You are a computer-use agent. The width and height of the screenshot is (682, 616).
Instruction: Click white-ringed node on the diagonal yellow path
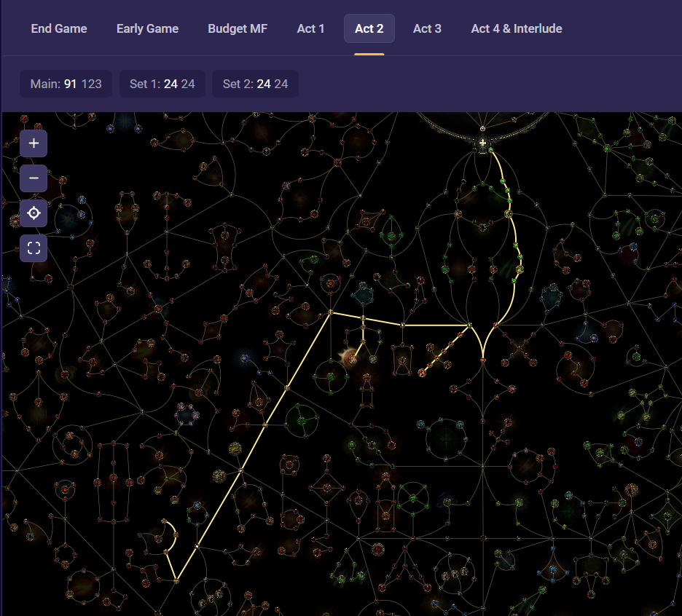tap(197, 545)
